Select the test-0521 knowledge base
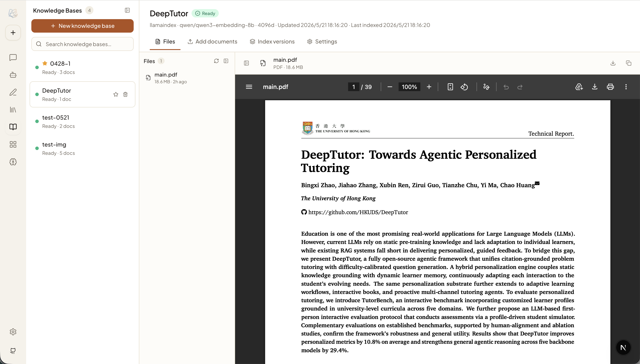 point(82,122)
